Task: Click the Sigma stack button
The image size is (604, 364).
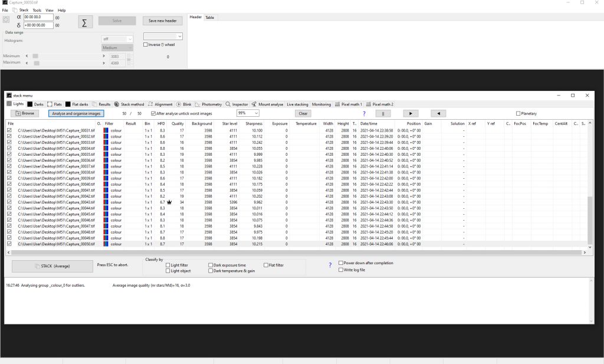Action: (84, 22)
